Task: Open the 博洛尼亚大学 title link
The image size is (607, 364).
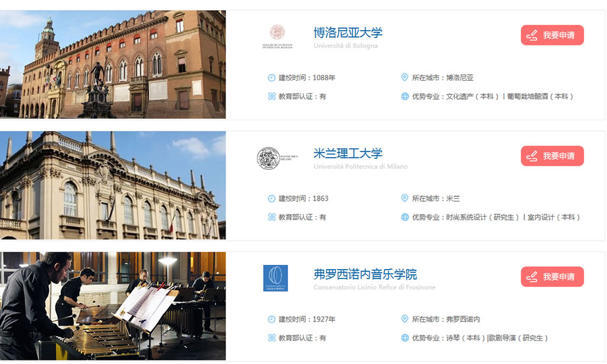Action: pos(348,32)
